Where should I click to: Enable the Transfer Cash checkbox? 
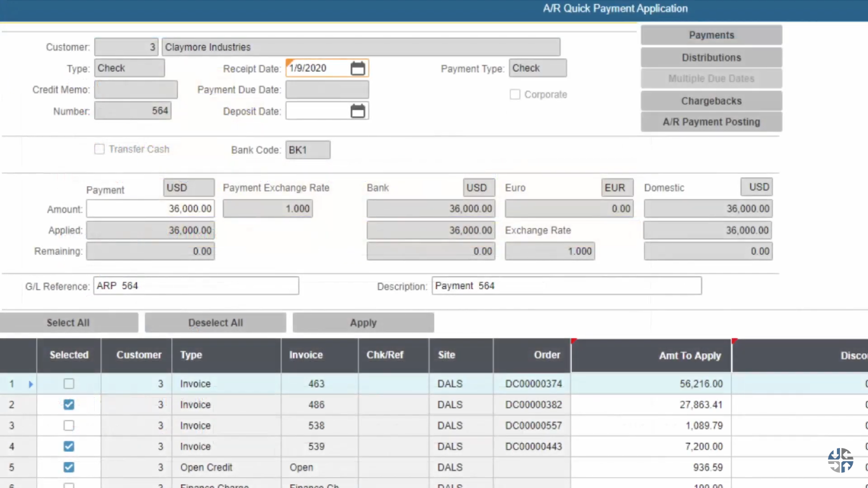tap(99, 149)
